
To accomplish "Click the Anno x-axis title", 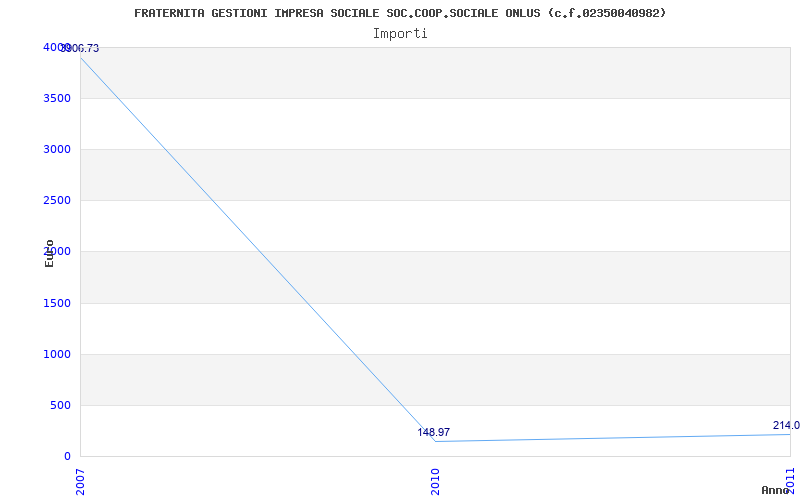I will [x=775, y=490].
